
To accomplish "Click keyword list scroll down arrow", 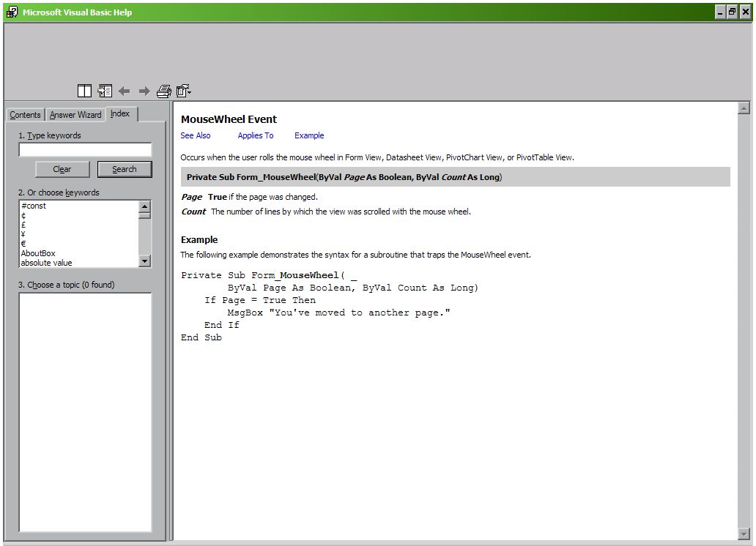I will [x=144, y=261].
